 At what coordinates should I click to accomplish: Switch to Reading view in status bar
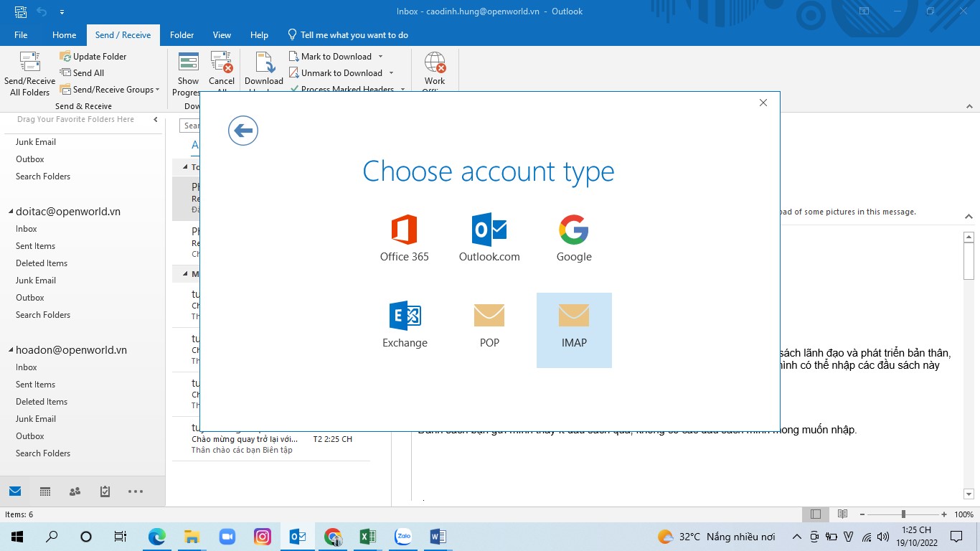pyautogui.click(x=843, y=514)
